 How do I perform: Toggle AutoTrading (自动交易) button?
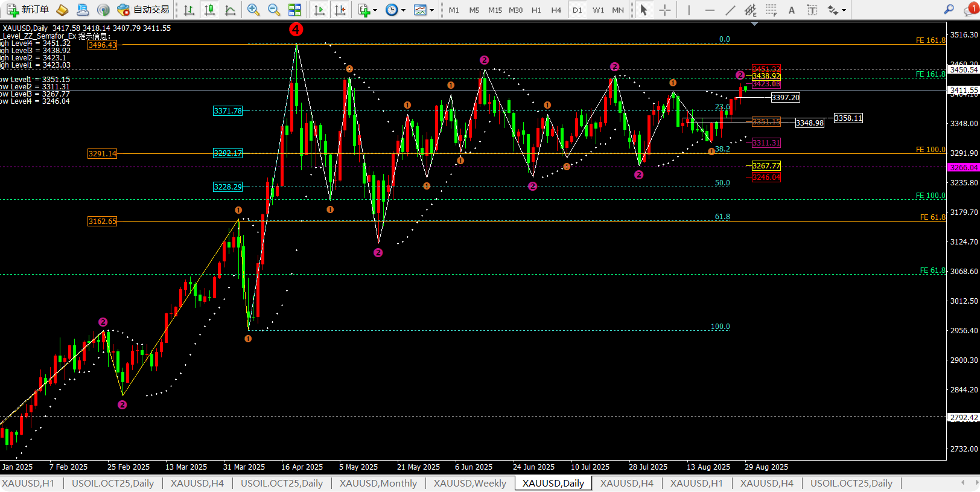tap(144, 10)
